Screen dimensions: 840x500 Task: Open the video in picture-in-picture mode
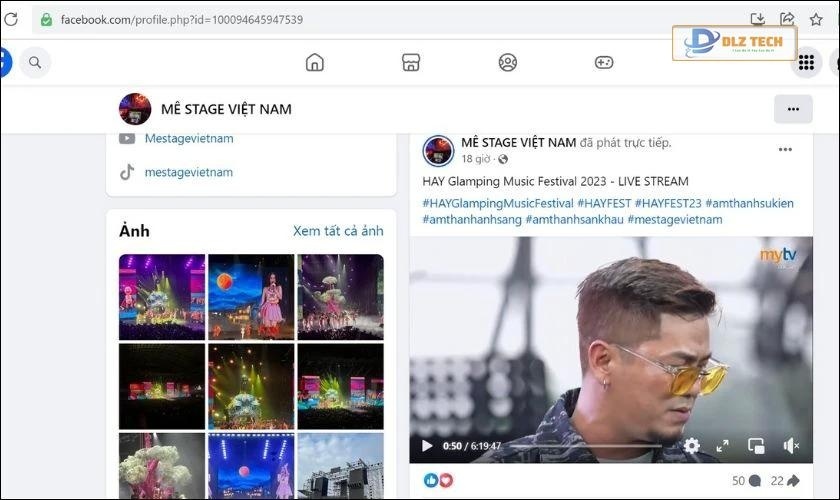pos(756,446)
